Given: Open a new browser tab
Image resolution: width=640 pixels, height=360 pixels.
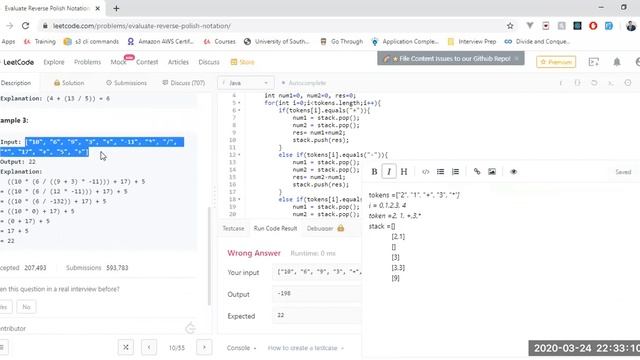Looking at the screenshot, I should [116, 8].
